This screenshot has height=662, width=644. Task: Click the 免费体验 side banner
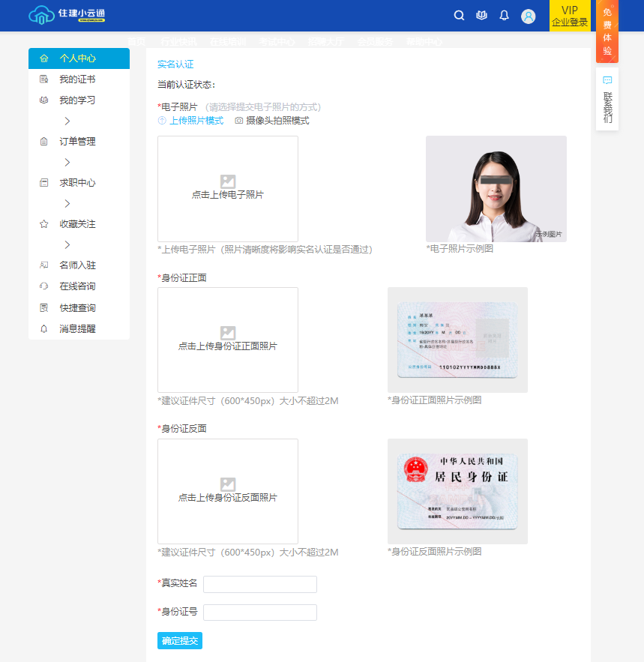click(x=607, y=31)
